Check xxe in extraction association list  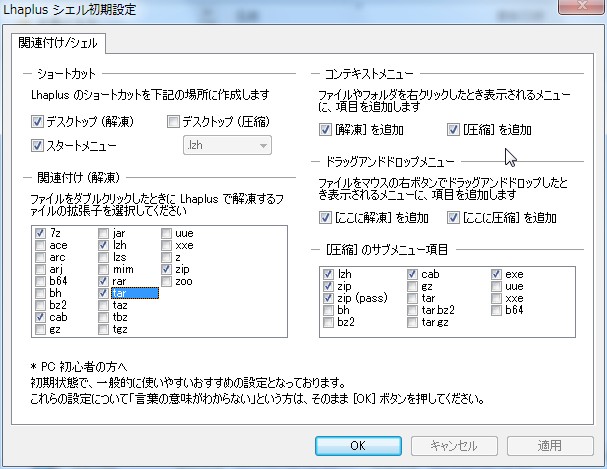coord(166,245)
